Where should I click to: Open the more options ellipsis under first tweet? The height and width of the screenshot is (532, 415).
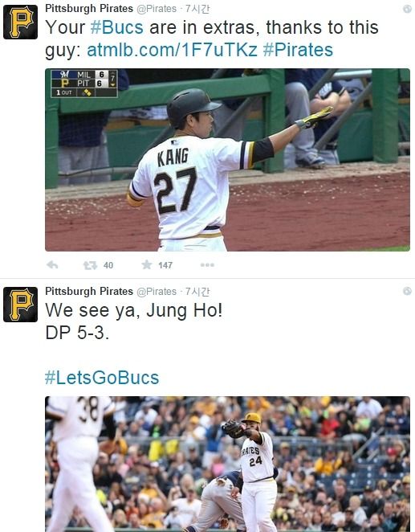(x=207, y=265)
